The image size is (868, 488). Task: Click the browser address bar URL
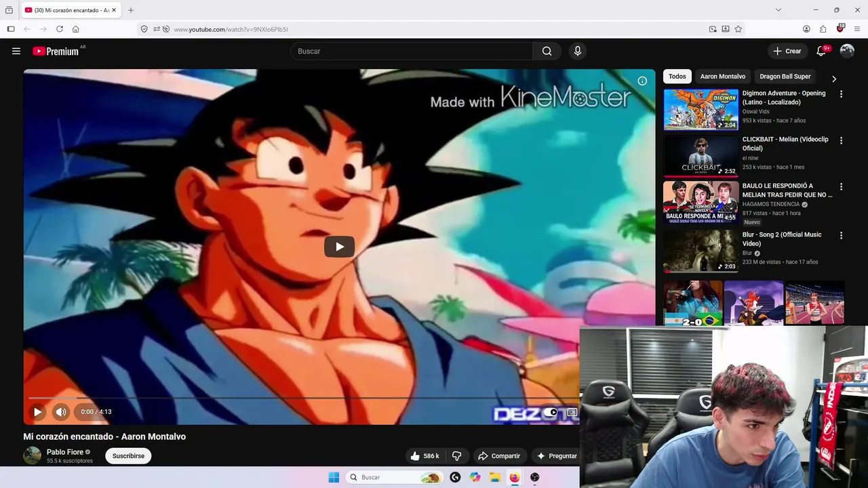(x=231, y=29)
